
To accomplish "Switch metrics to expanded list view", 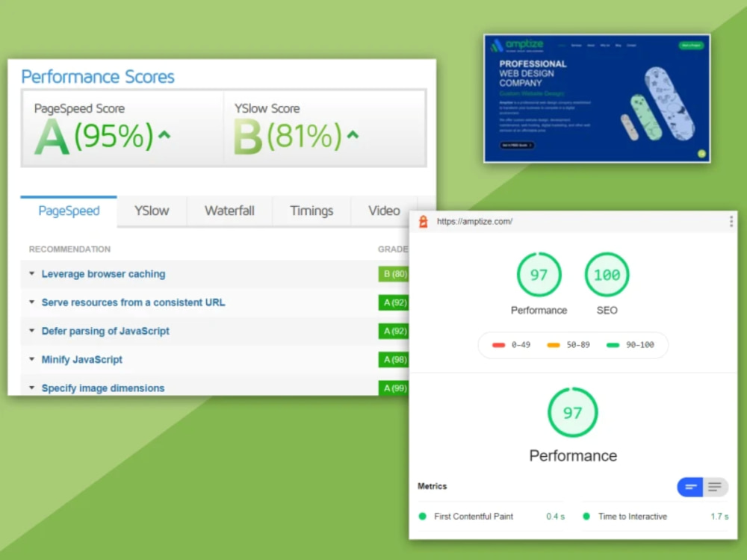I will (715, 487).
